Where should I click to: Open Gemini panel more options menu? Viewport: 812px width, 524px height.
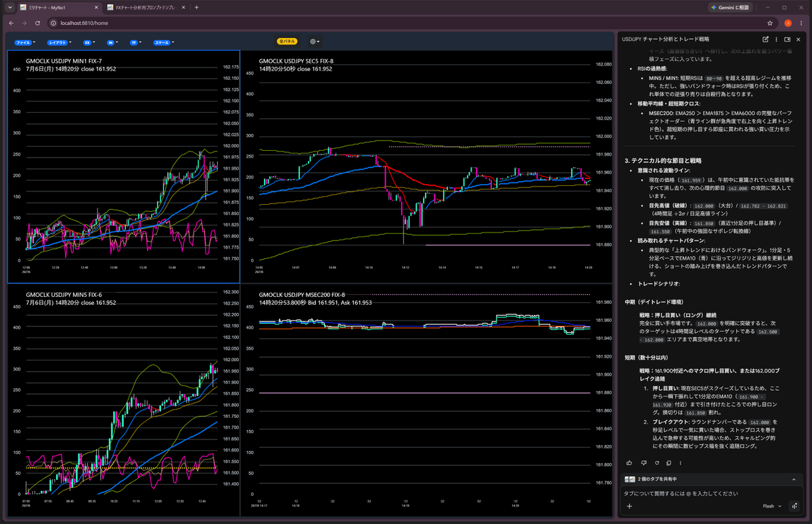click(776, 40)
